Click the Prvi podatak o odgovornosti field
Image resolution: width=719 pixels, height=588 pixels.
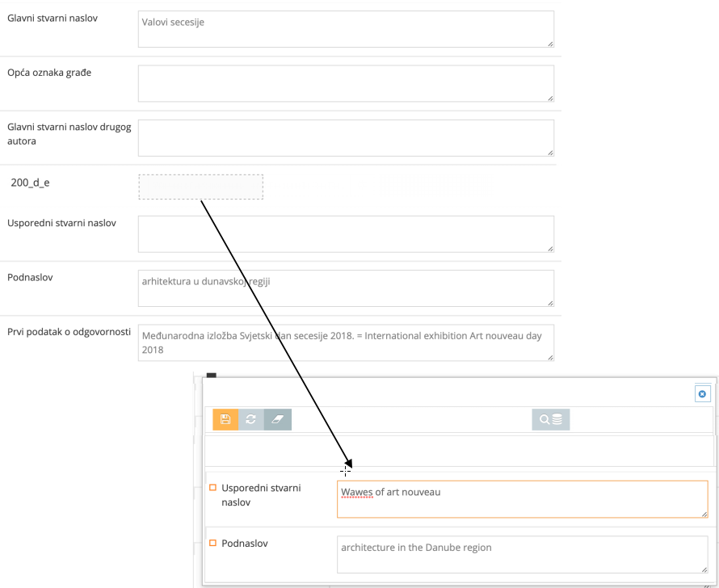pos(346,342)
